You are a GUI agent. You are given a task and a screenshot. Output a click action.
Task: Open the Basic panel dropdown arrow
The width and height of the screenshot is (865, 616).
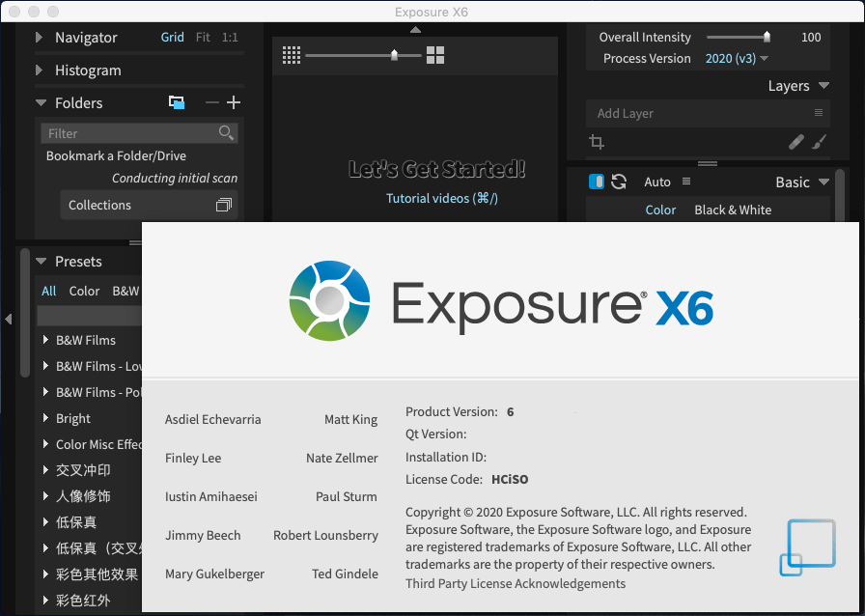click(x=823, y=182)
